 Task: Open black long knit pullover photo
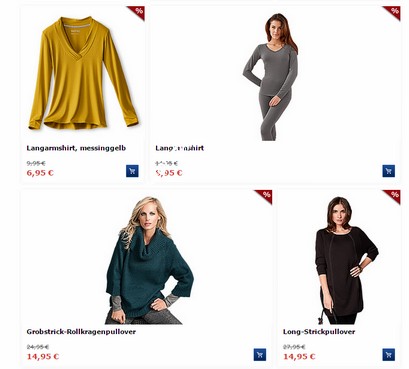click(x=346, y=260)
